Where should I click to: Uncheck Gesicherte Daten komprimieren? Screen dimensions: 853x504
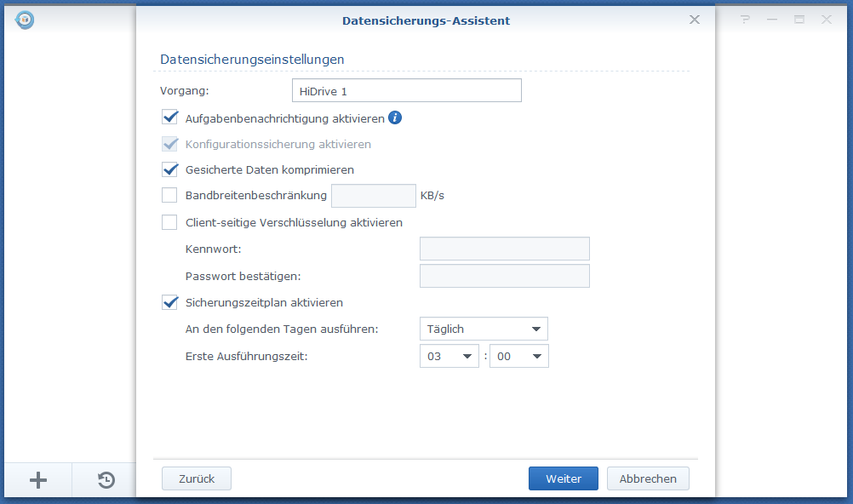coord(169,169)
